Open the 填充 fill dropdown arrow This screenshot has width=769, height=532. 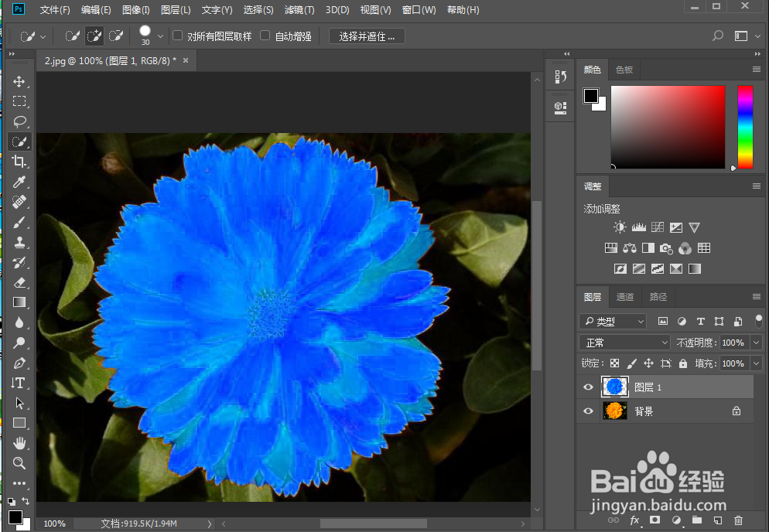pyautogui.click(x=757, y=363)
